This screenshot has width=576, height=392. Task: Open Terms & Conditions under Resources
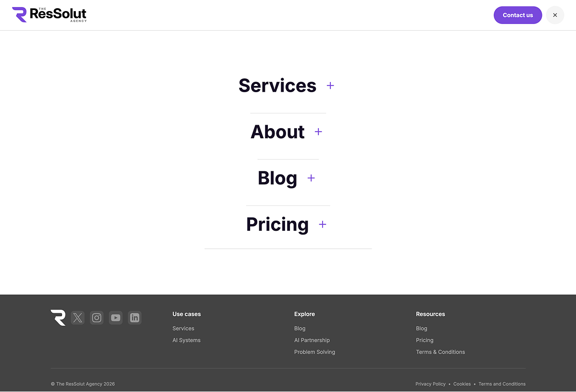pos(440,352)
